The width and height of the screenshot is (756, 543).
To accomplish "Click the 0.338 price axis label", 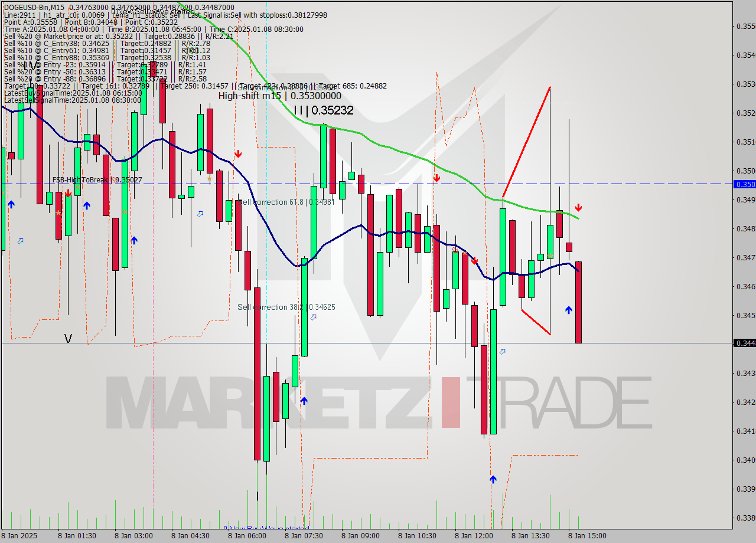I will click(x=746, y=518).
